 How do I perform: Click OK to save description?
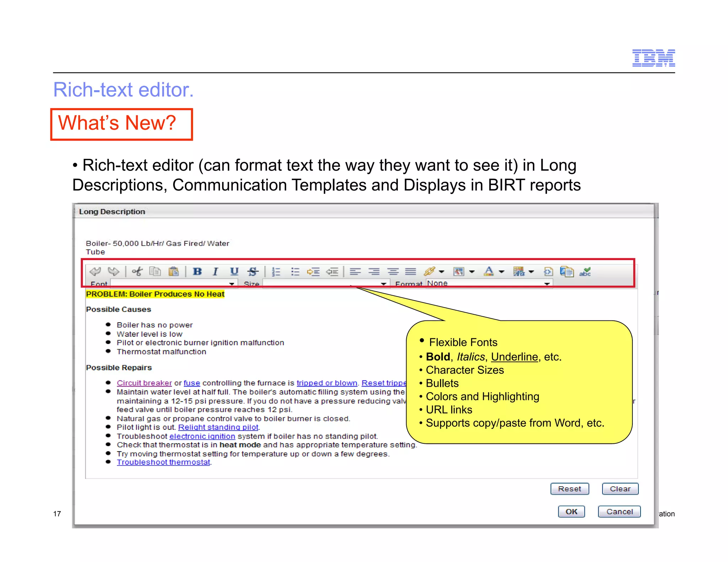coord(571,512)
